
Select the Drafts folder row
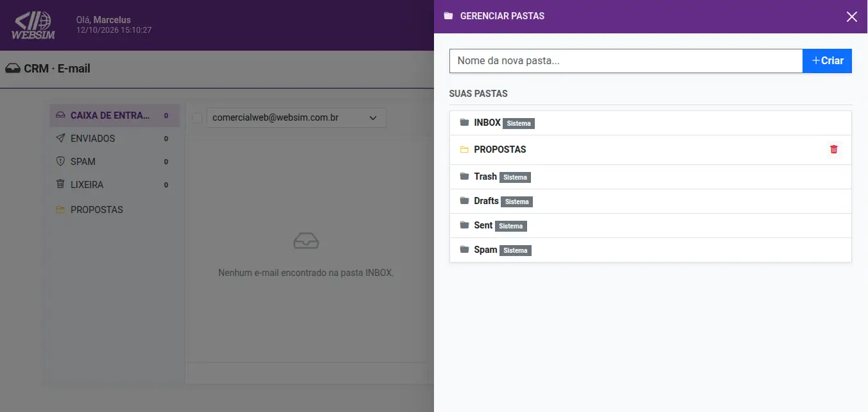point(650,202)
